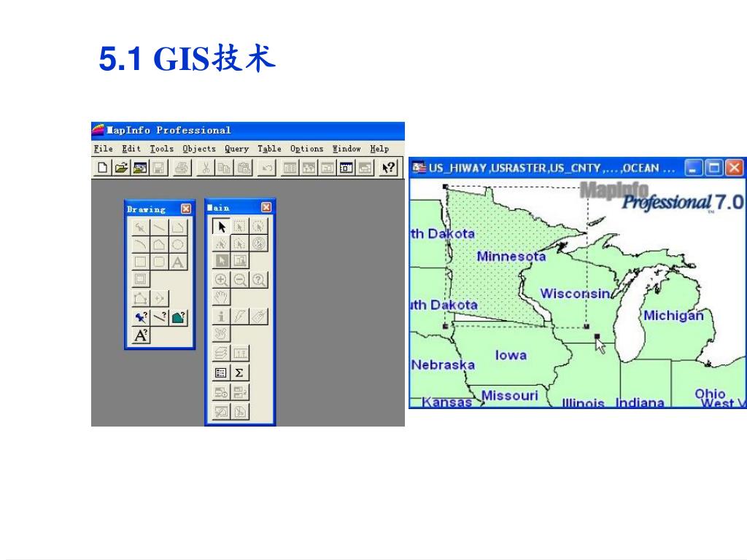Screen dimensions: 747x560
Task: Click the Cut scissors icon
Action: (206, 168)
